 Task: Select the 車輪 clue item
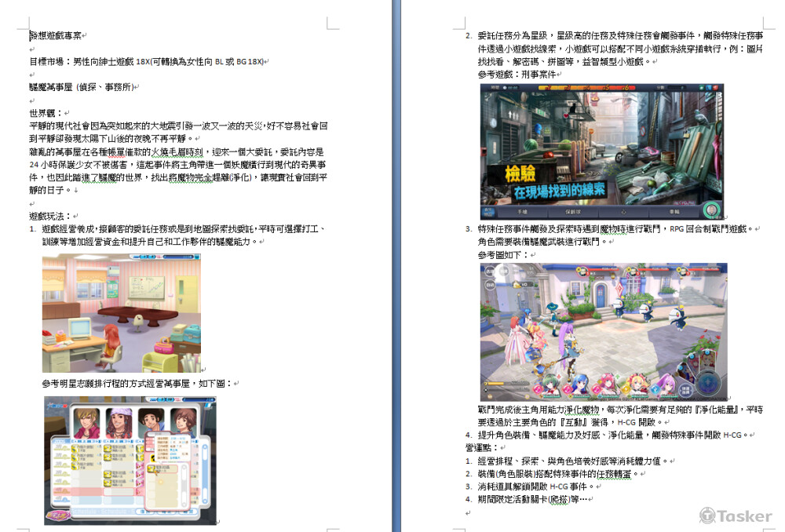pyautogui.click(x=673, y=211)
